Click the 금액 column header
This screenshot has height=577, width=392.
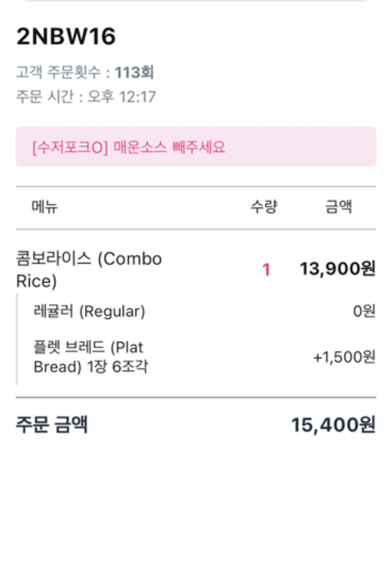click(339, 207)
